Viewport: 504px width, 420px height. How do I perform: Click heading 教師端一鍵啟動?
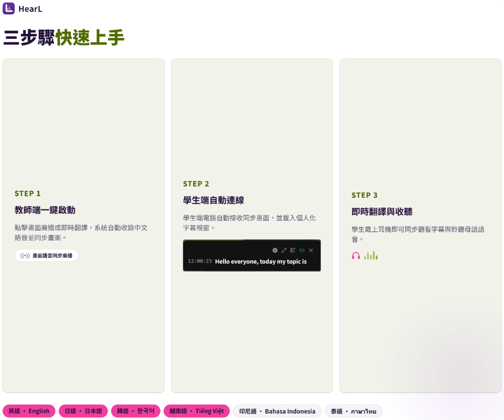[x=45, y=210]
